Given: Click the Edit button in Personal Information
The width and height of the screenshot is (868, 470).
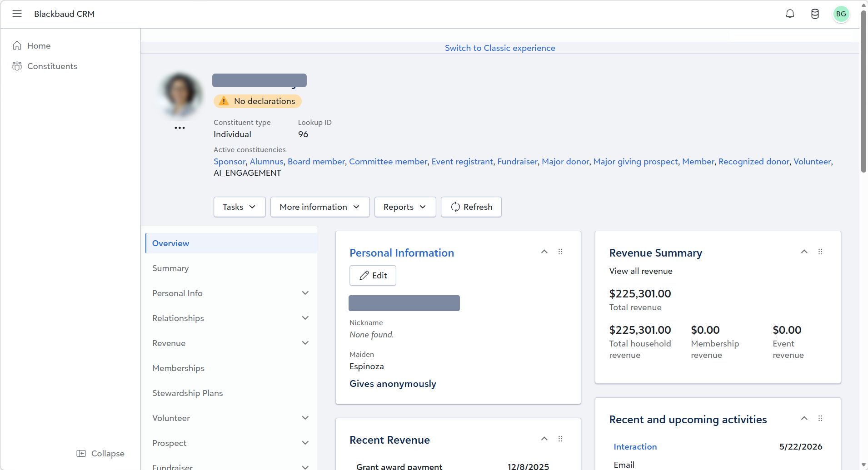Looking at the screenshot, I should [373, 275].
